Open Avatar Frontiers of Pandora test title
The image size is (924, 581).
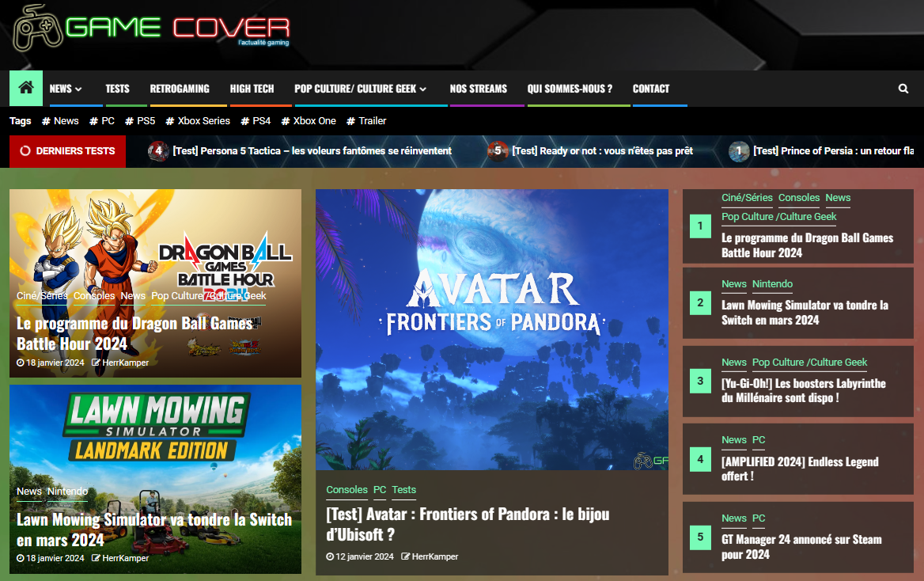point(468,524)
